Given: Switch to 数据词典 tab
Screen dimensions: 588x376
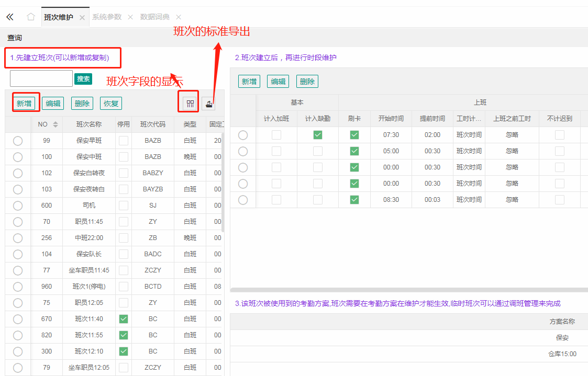Looking at the screenshot, I should point(156,17).
